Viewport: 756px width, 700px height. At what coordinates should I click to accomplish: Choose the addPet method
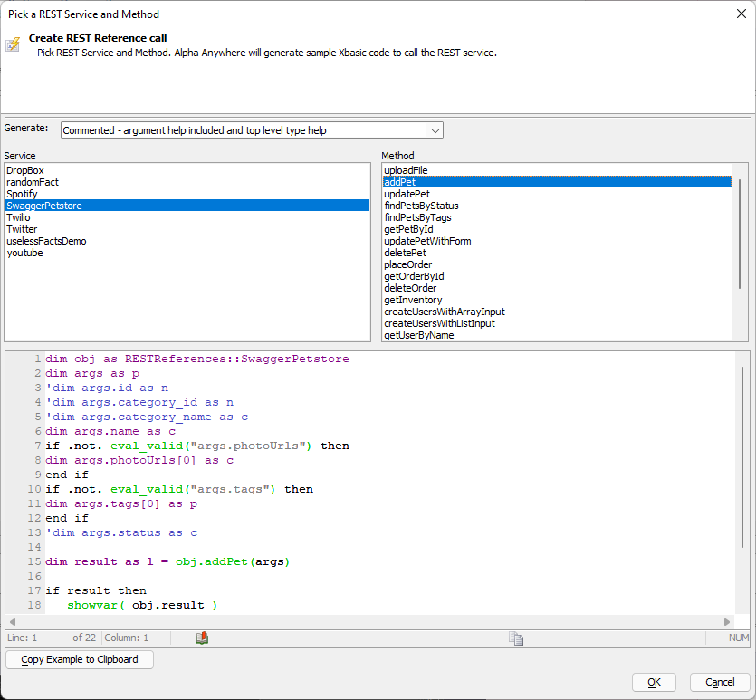[x=557, y=182]
